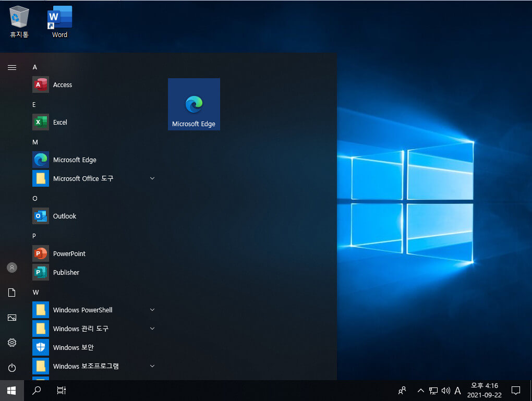Launch Publisher from the app list
This screenshot has height=401, width=532.
(x=94, y=272)
